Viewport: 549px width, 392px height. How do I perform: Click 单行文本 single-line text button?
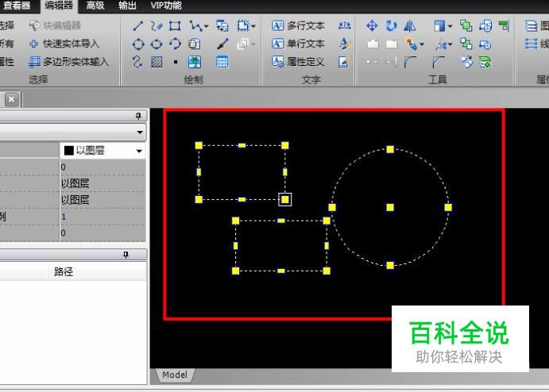[298, 44]
